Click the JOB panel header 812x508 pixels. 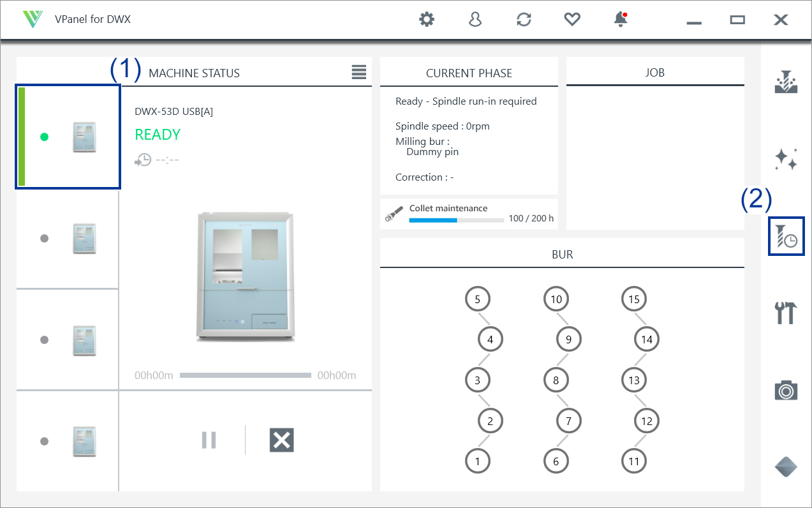[655, 73]
